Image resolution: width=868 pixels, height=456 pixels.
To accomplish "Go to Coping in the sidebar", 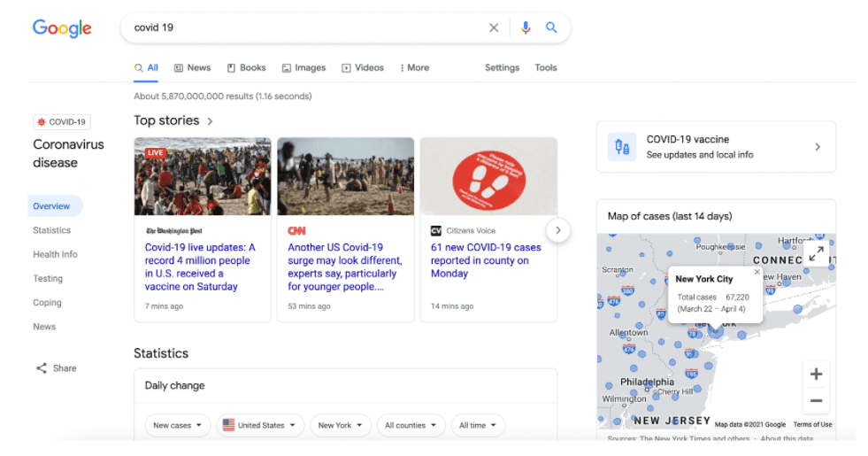I will [47, 303].
